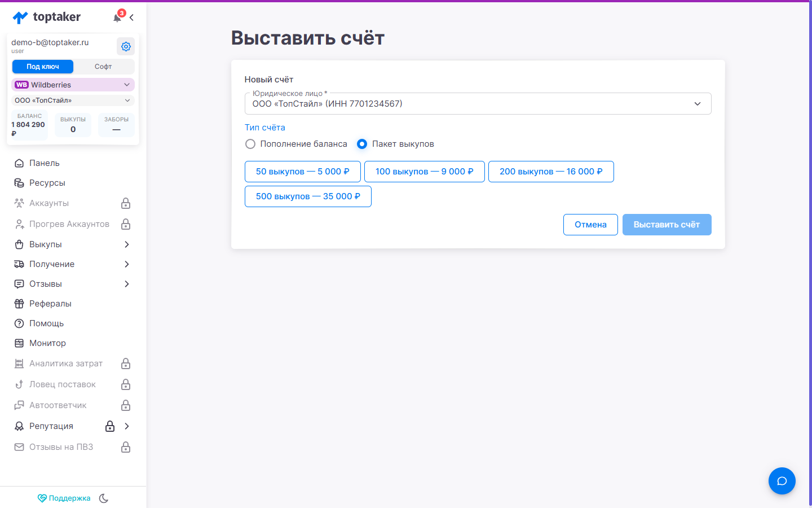Click the Помощь question mark icon
This screenshot has height=508, width=812.
[x=19, y=323]
